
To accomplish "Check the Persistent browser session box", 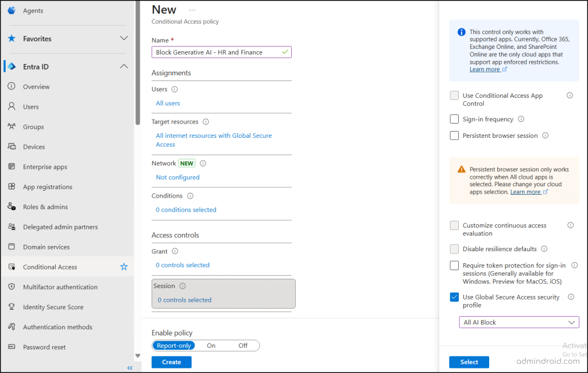I will 454,136.
